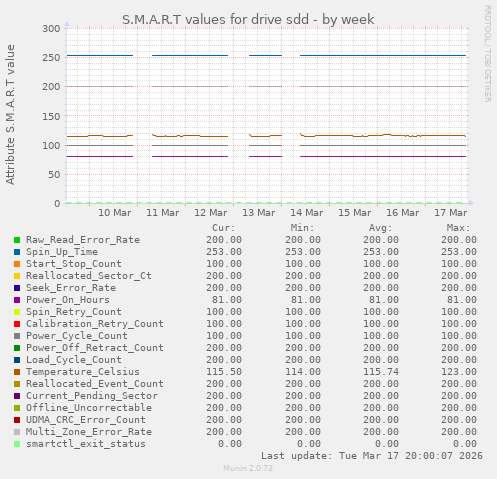The image size is (497, 479).
Task: Select the Load_Cycle_Count legend label
Action: point(74,360)
